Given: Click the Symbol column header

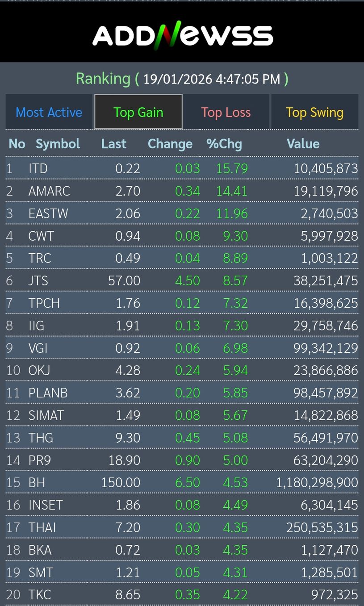Looking at the screenshot, I should 58,144.
